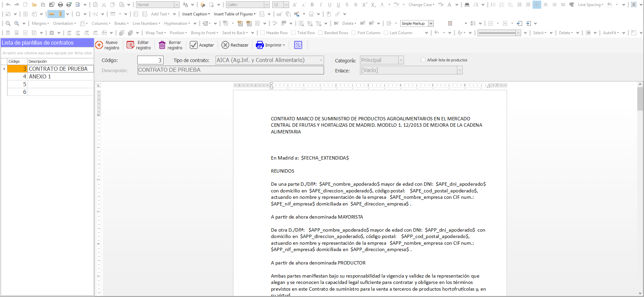Open the Calibri font name dropdown
The height and width of the screenshot is (297, 644).
(267, 5)
